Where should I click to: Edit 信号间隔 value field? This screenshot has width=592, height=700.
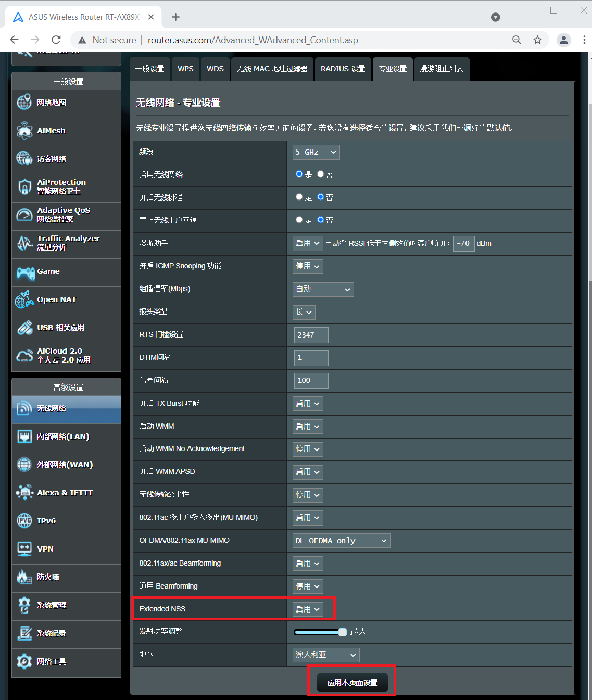[311, 381]
